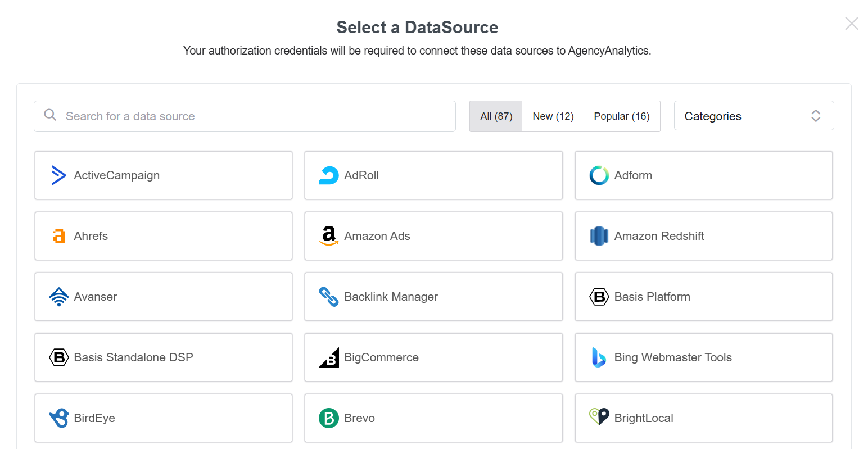Viewport: 868px width, 449px height.
Task: Click the Bing Webmaster Tools logo icon
Action: point(599,357)
